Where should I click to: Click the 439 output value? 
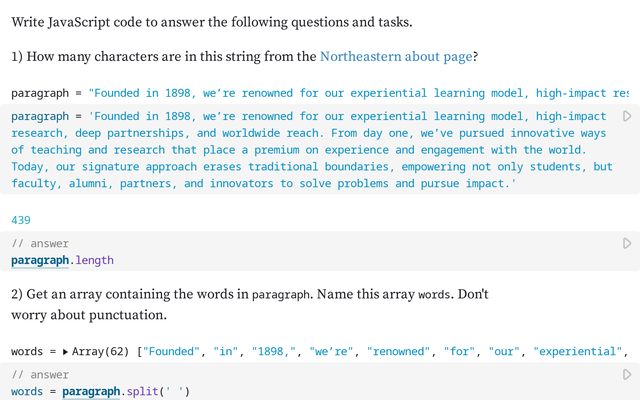(21, 220)
